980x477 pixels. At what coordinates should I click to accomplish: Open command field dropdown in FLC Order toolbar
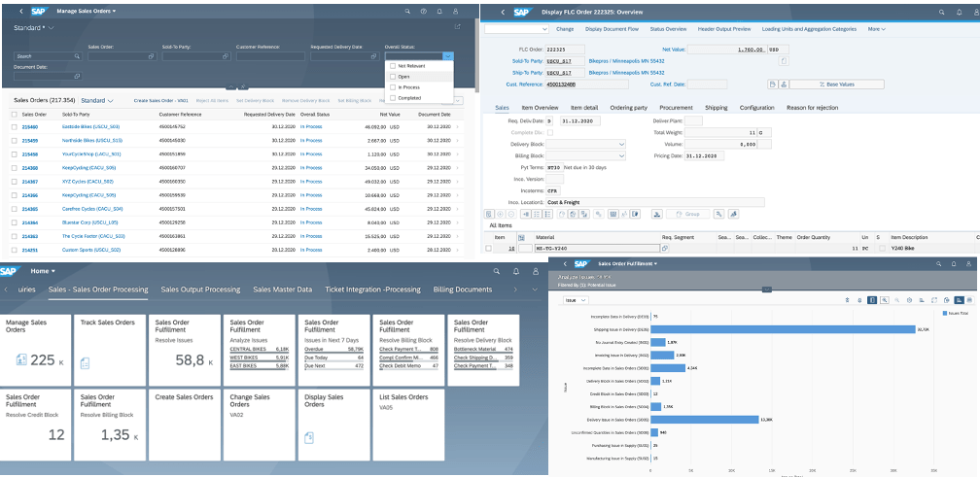click(x=543, y=29)
